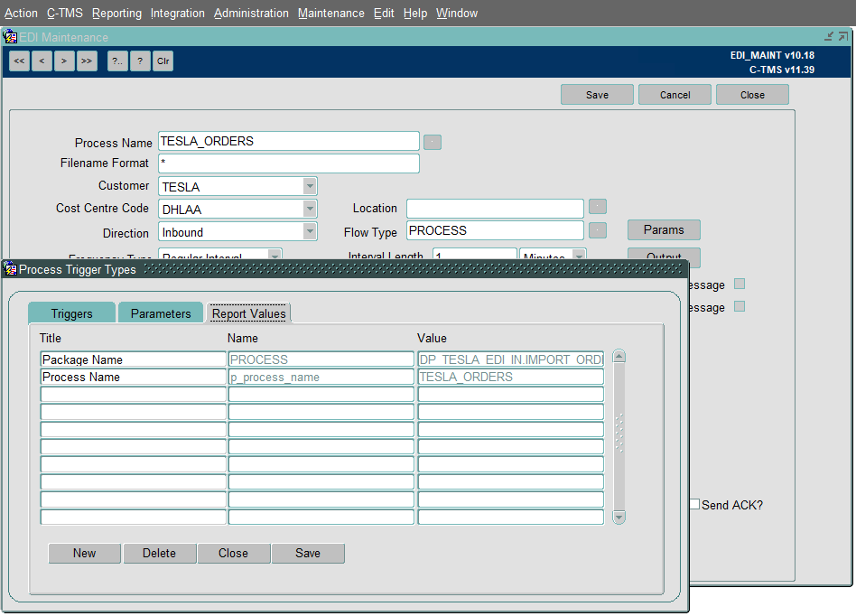Click scrollbar down arrow in Report Values

pyautogui.click(x=619, y=517)
